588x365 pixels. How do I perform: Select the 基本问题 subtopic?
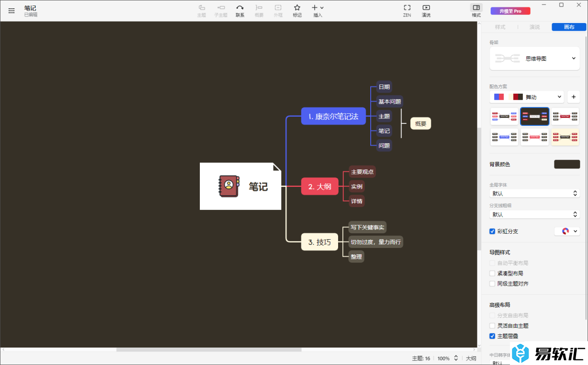pyautogui.click(x=390, y=101)
